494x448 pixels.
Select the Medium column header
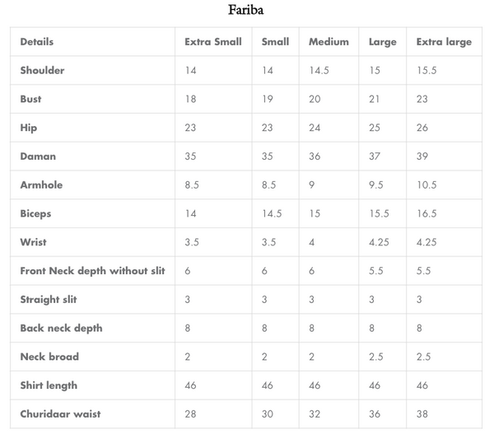(329, 42)
